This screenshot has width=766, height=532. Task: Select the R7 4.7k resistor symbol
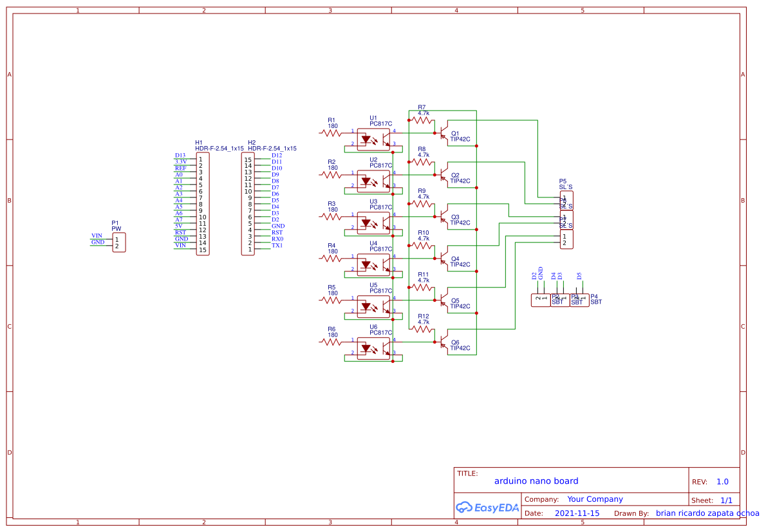coord(422,120)
